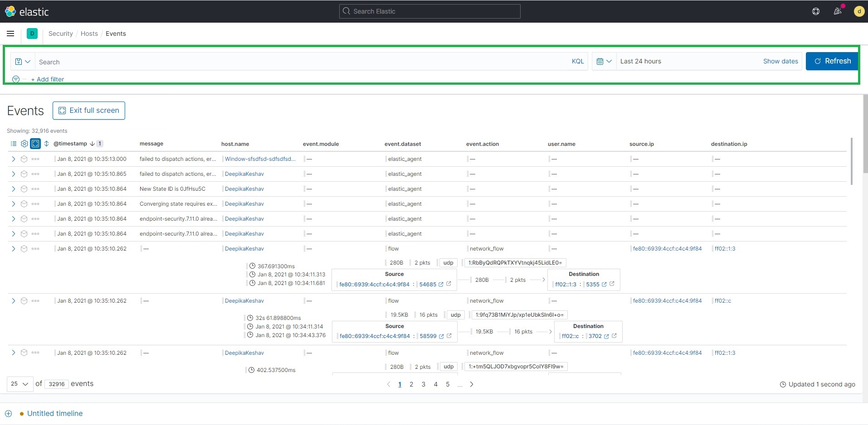This screenshot has width=868, height=425.
Task: Open the main navigation hamburger menu
Action: (x=10, y=34)
